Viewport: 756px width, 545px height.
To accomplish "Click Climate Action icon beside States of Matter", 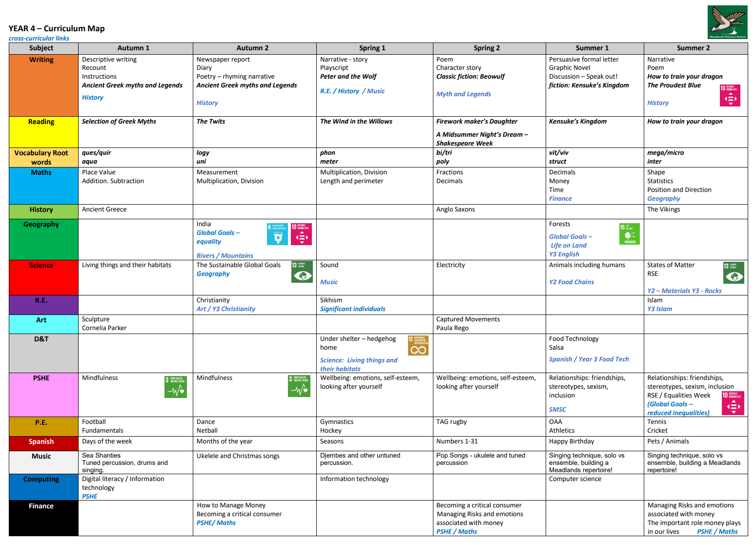I will coord(733,272).
